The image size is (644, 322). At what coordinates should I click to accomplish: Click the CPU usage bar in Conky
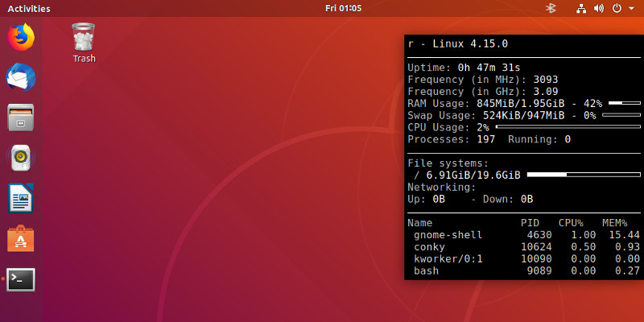tap(568, 127)
